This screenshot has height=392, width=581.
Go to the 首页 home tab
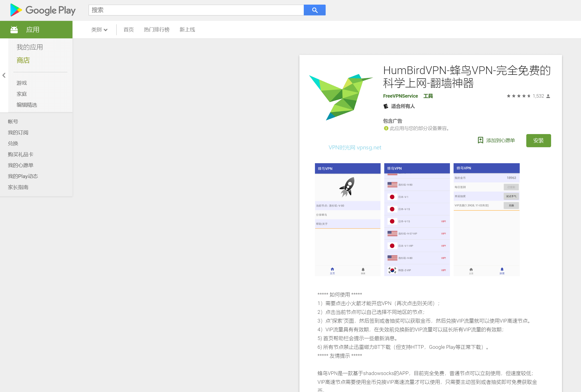128,30
